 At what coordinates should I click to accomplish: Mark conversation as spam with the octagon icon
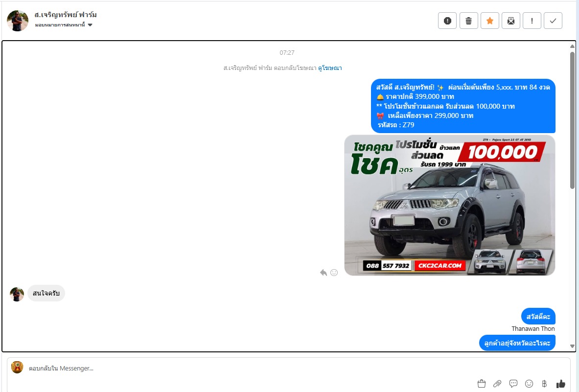447,21
